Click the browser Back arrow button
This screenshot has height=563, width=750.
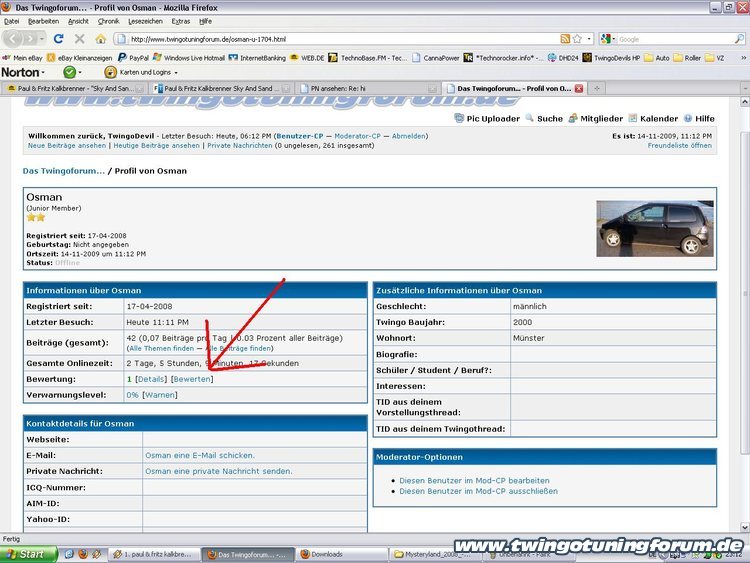(x=14, y=39)
